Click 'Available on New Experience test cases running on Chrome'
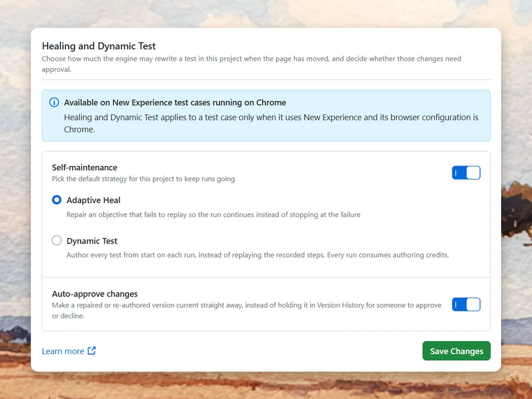Image resolution: width=532 pixels, height=399 pixels. click(x=175, y=103)
